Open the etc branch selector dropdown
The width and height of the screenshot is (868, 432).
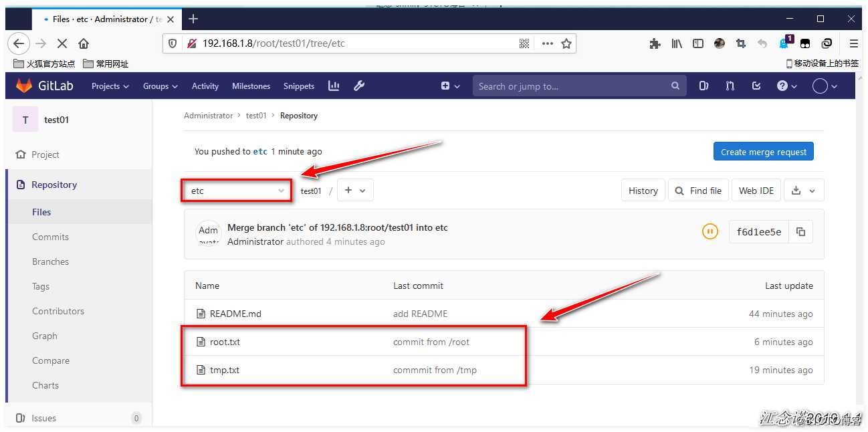pos(237,191)
